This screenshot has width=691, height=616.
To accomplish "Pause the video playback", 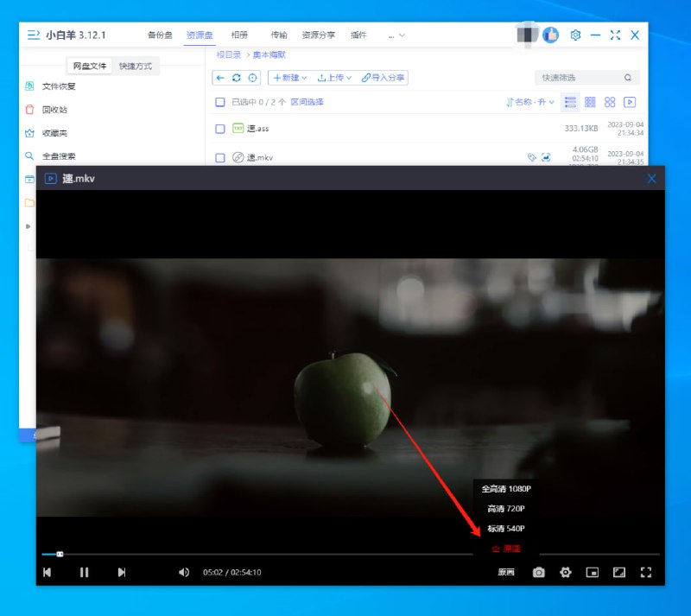I will [x=85, y=572].
